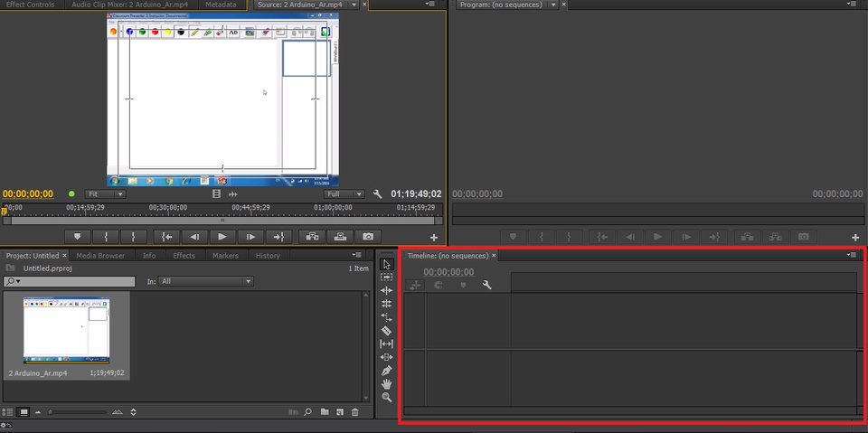Pick the Hand tool
Screen dimensions: 868x433
pos(387,384)
